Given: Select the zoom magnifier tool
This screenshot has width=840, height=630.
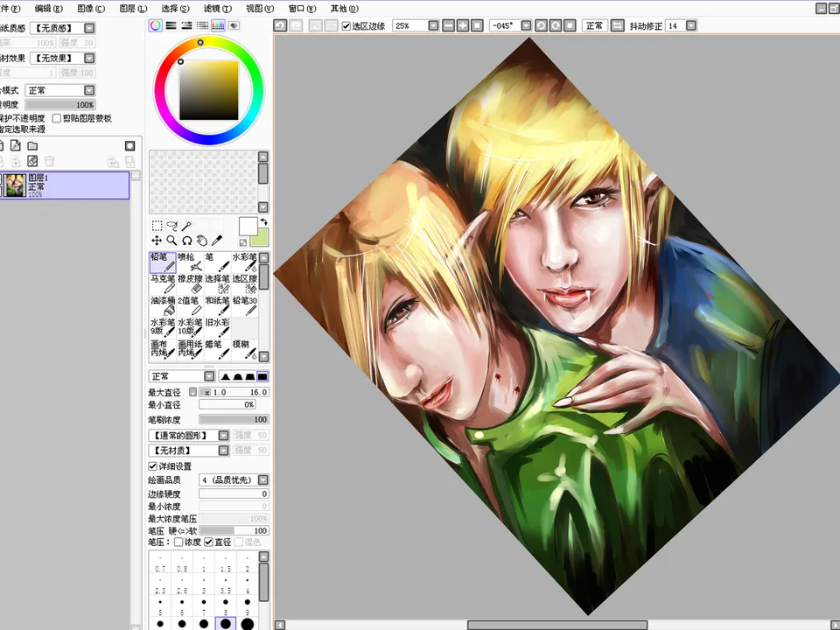Looking at the screenshot, I should click(x=171, y=241).
